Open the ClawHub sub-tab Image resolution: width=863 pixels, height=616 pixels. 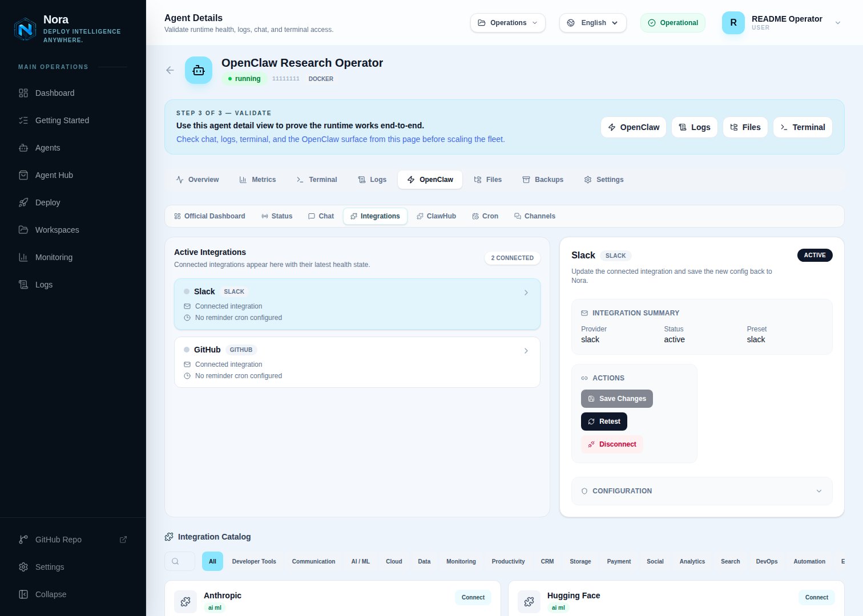(x=436, y=216)
